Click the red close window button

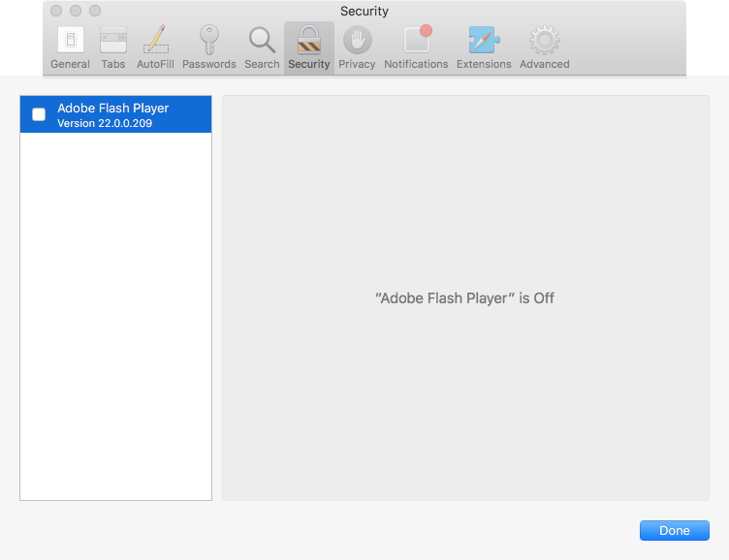[56, 11]
